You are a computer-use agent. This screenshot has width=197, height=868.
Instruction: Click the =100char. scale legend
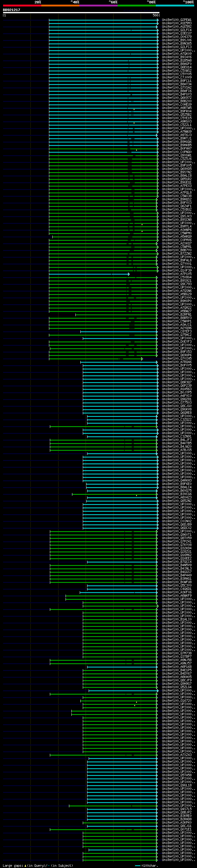146,866
